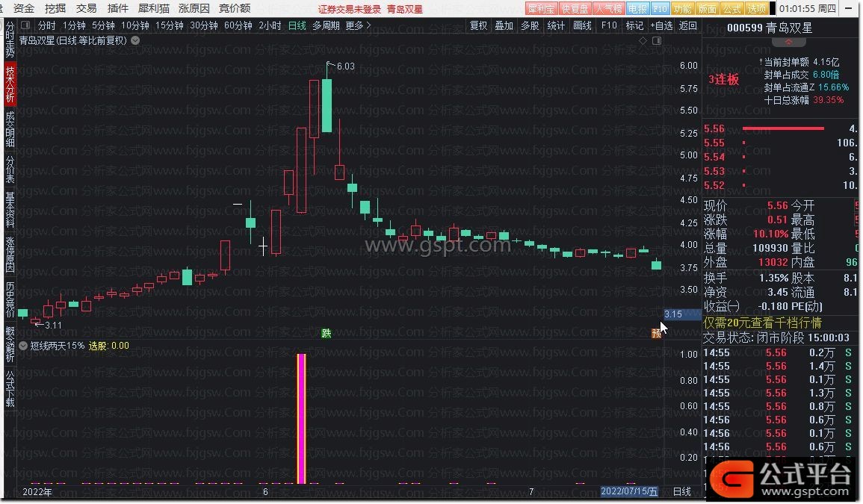
Task: Click the blue F10 button in the title bar
Action: tap(660, 9)
